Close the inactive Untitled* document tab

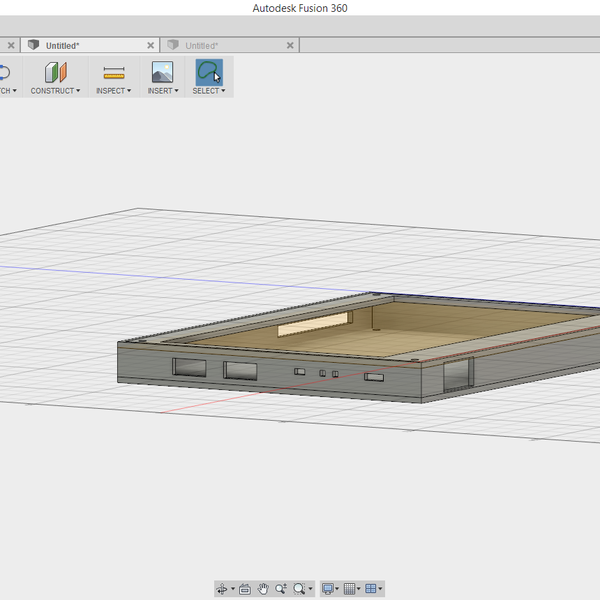coord(291,46)
